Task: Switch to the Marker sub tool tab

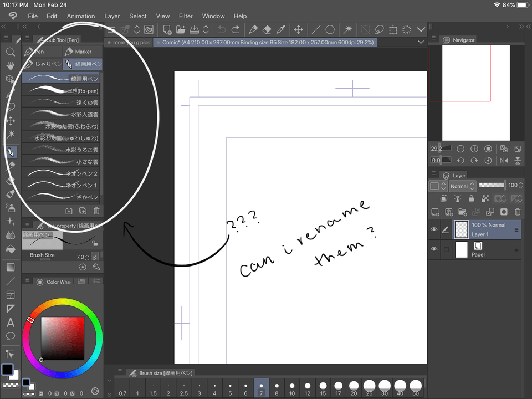Action: [x=82, y=52]
